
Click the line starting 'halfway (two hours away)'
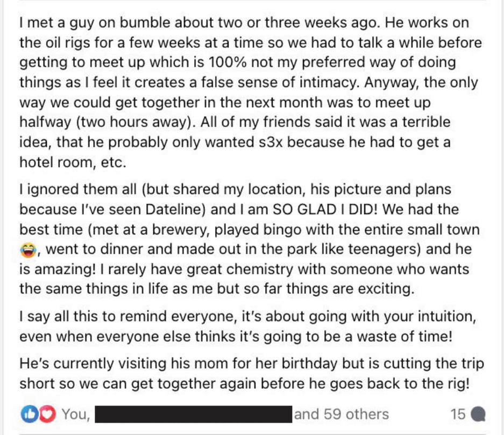pyautogui.click(x=235, y=122)
